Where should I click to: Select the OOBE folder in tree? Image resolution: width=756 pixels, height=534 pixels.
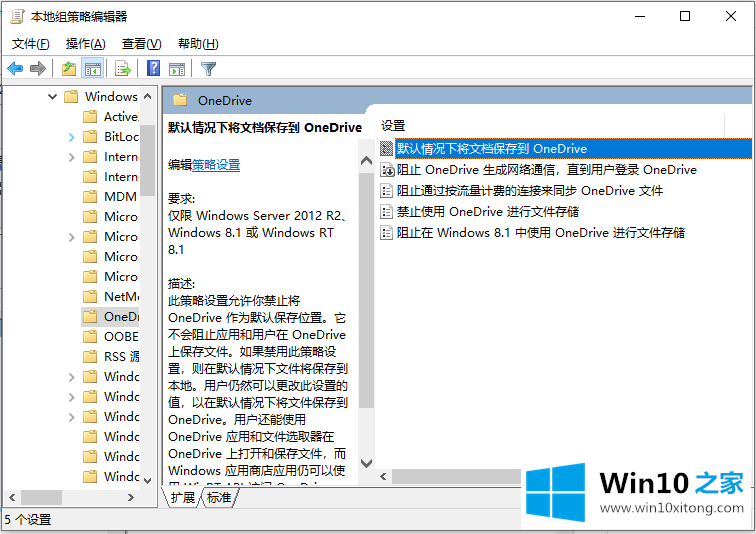110,336
